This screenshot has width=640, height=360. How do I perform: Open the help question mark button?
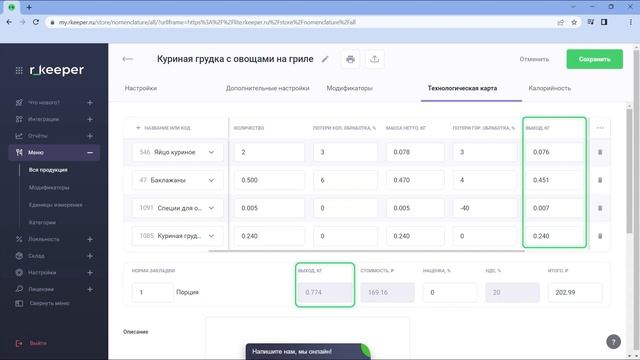pos(613,342)
